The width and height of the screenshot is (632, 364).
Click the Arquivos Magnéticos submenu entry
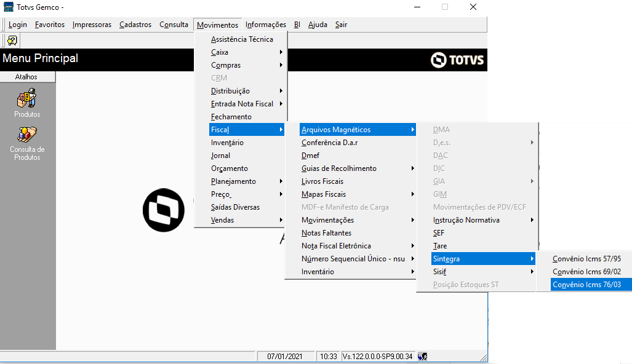pyautogui.click(x=358, y=129)
